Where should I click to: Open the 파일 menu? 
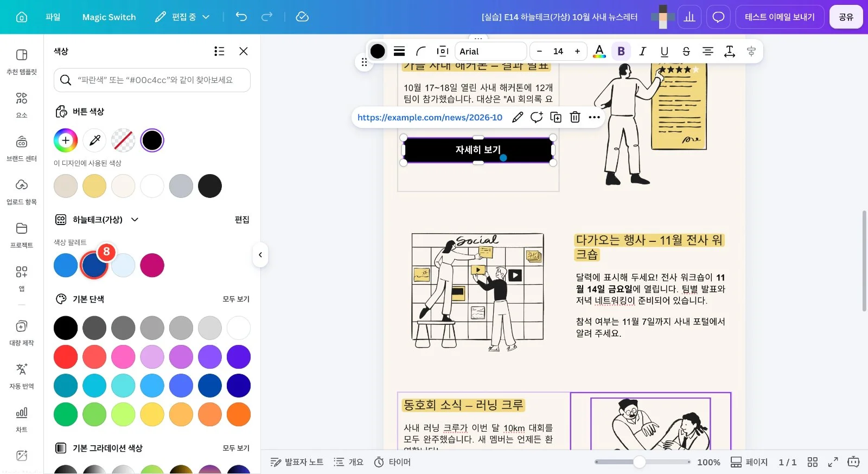coord(53,17)
